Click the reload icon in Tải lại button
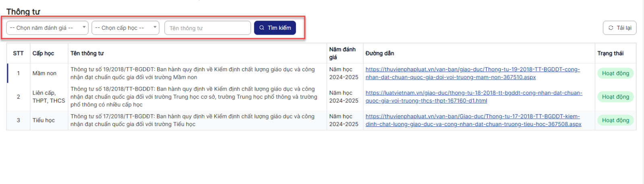The width and height of the screenshot is (644, 184). pos(611,28)
